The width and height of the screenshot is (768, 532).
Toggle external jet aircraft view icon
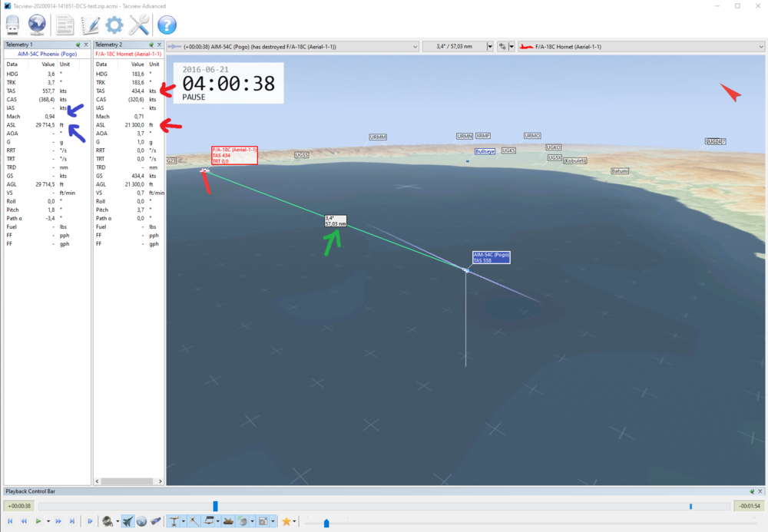[x=127, y=522]
